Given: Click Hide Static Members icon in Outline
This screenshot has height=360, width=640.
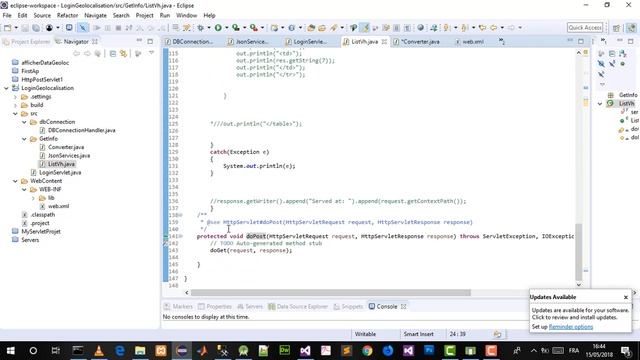Looking at the screenshot, I should [612, 64].
